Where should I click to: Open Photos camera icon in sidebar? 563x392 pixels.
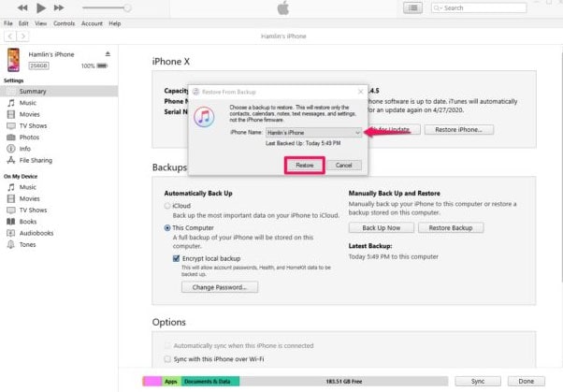coord(11,138)
